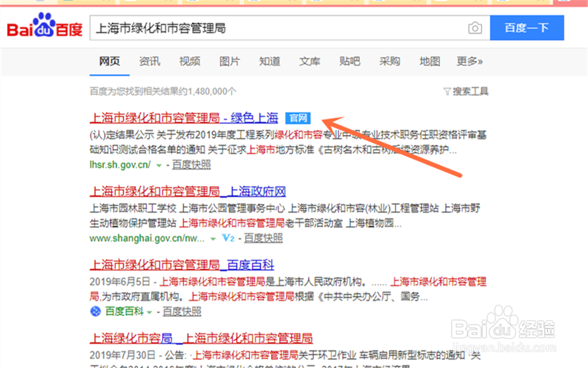Switch to 文库 tab
The width and height of the screenshot is (588, 368).
pos(310,61)
